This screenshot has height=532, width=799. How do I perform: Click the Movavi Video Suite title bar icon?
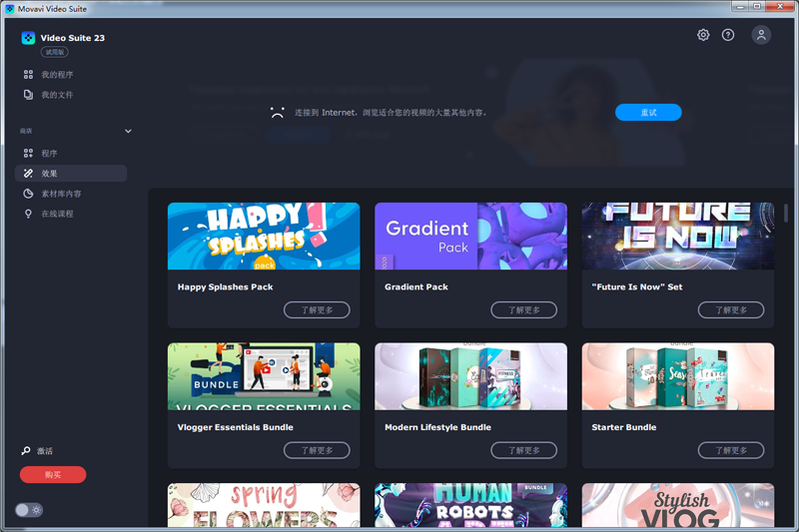[x=10, y=9]
